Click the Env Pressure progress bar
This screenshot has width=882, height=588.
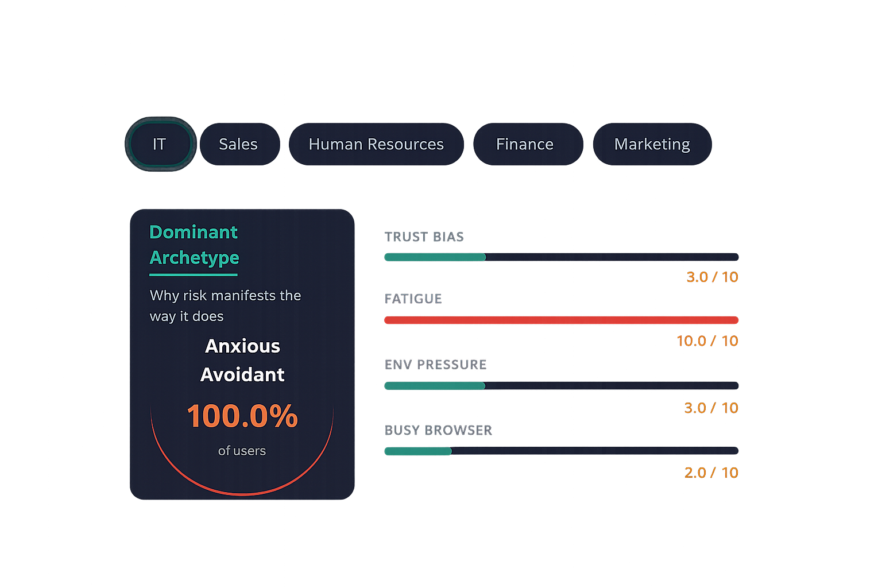[561, 386]
